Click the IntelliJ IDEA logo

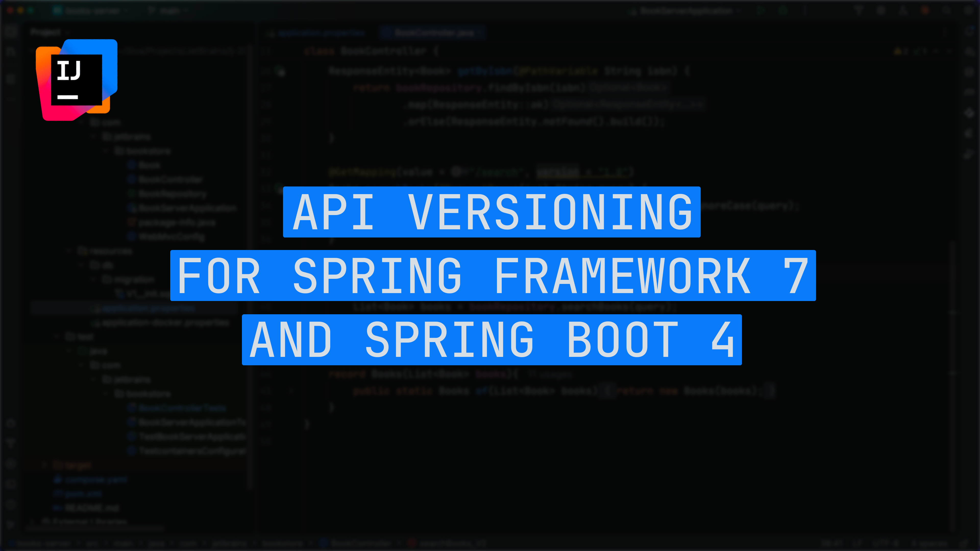[77, 80]
